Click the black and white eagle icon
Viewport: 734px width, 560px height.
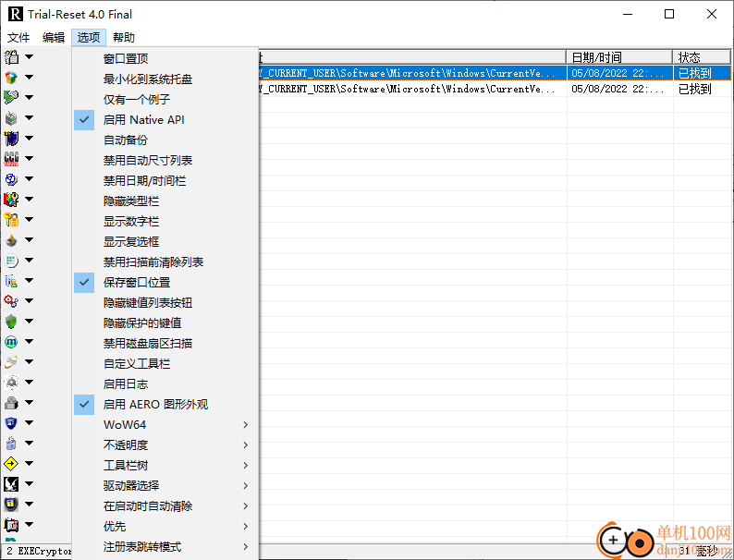(11, 483)
